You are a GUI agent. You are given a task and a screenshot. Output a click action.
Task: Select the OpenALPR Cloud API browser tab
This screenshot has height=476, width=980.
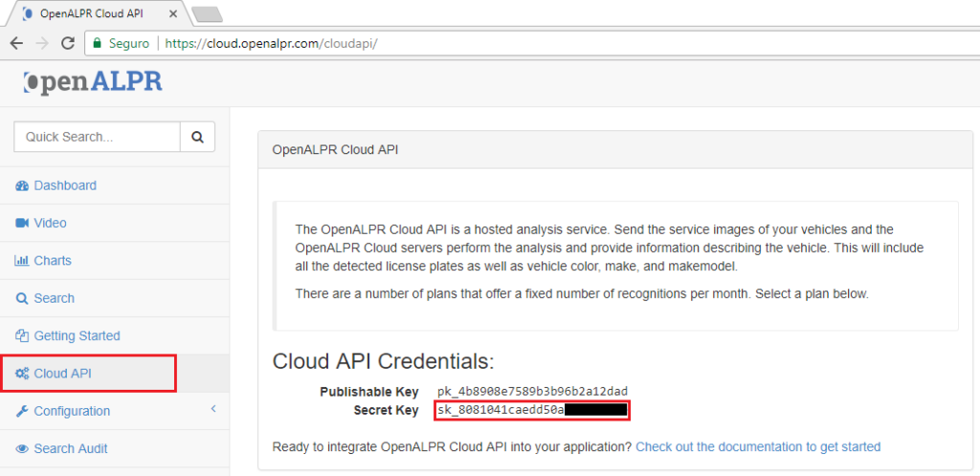[93, 14]
